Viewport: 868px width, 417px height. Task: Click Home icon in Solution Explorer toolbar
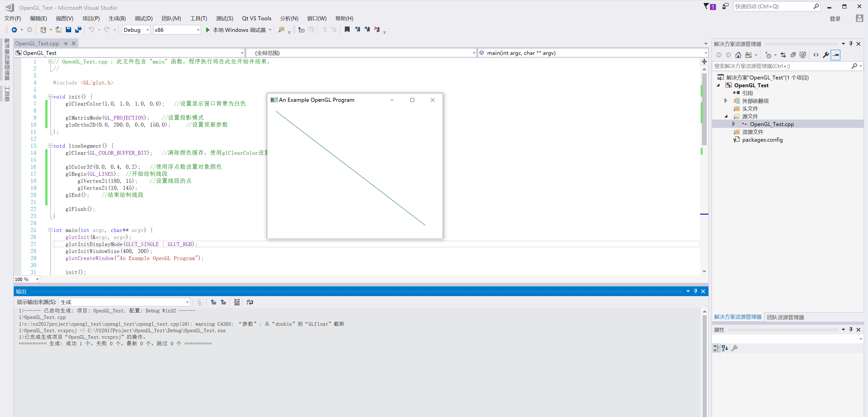[738, 55]
